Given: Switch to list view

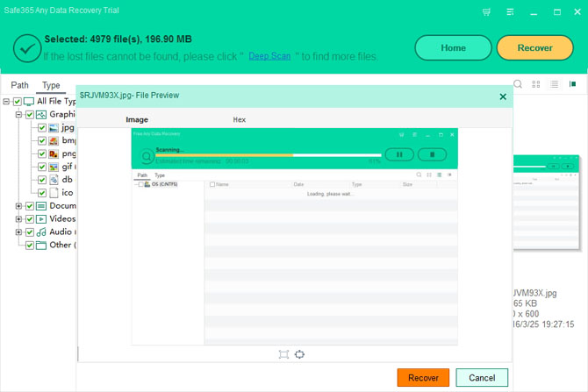Looking at the screenshot, I should click(555, 84).
